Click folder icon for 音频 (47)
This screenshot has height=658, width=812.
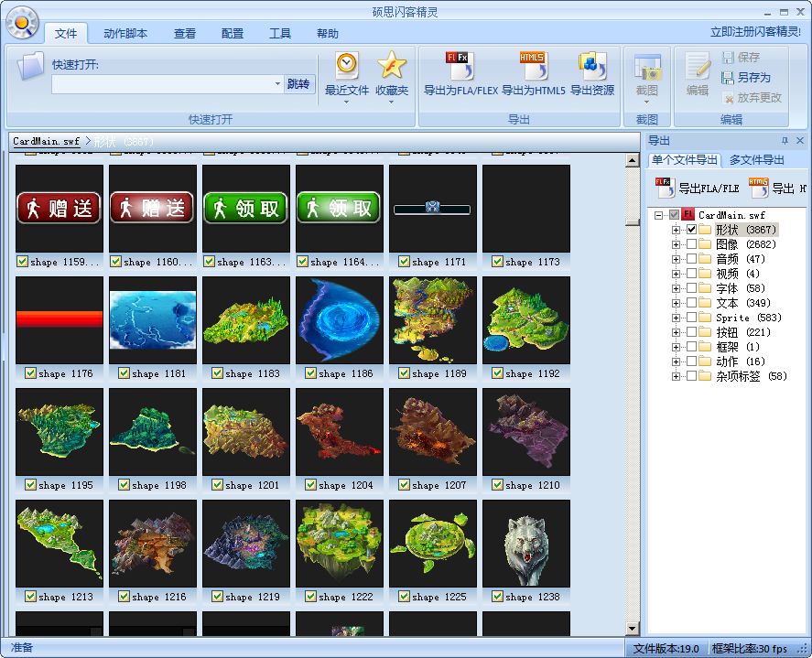click(x=704, y=258)
